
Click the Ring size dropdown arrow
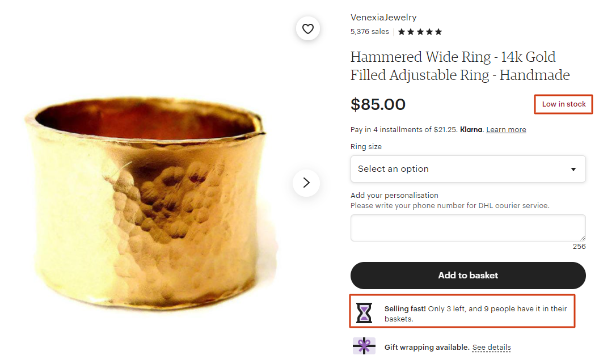coord(573,169)
